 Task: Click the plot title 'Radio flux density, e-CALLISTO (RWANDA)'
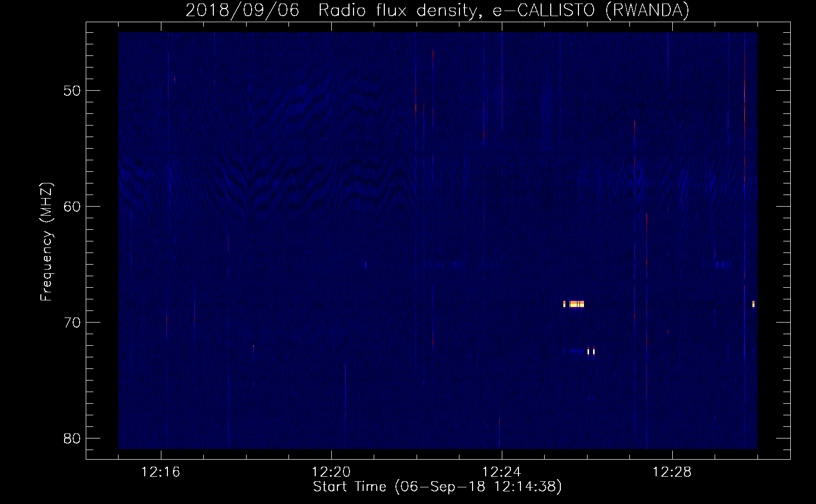point(504,11)
